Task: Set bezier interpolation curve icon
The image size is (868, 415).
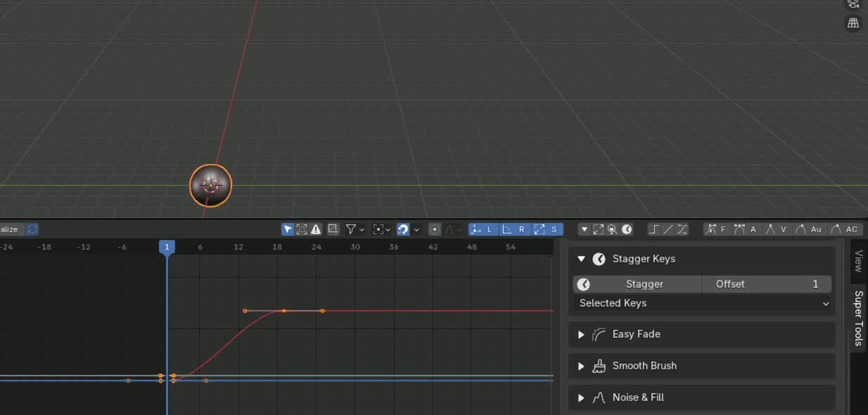Action: click(x=682, y=229)
